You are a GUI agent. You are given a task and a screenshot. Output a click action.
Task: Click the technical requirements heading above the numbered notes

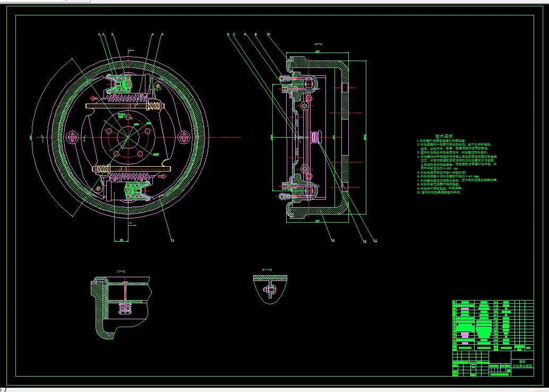pyautogui.click(x=444, y=137)
